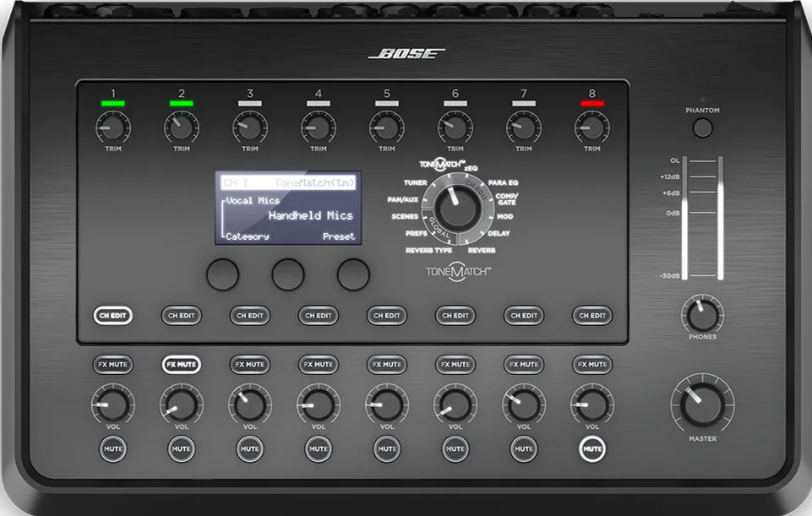This screenshot has height=516, width=812.
Task: Click the channel 4 TRIM knob
Action: click(318, 128)
